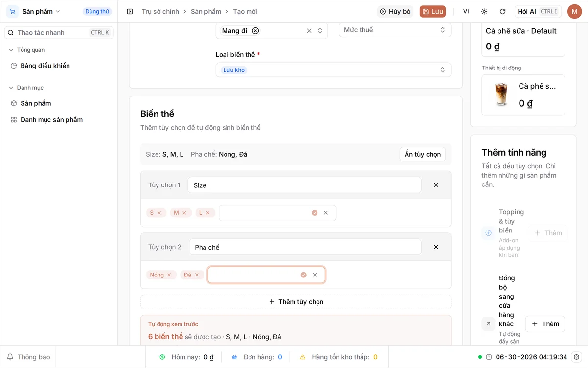Remove the Đá value chip
The height and width of the screenshot is (368, 588).
pyautogui.click(x=197, y=275)
